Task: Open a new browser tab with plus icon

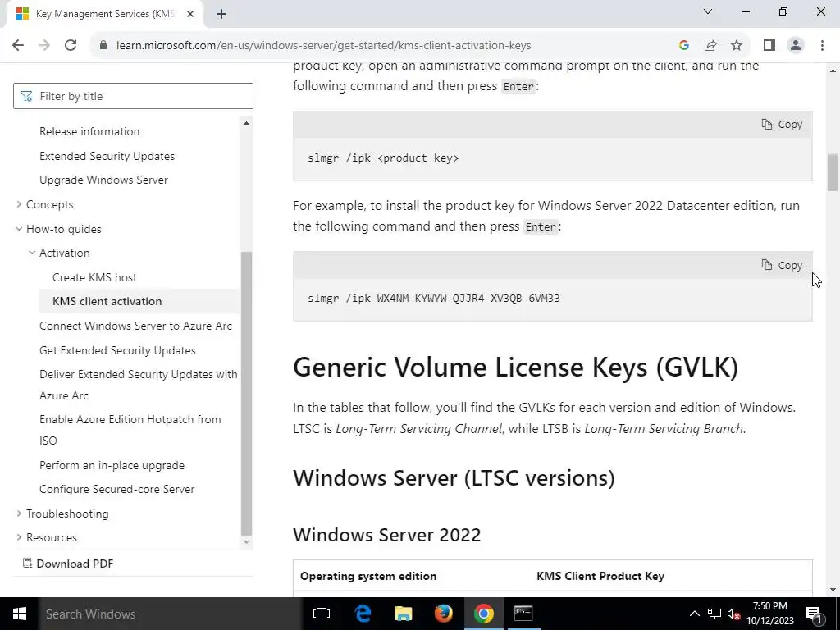Action: click(221, 14)
